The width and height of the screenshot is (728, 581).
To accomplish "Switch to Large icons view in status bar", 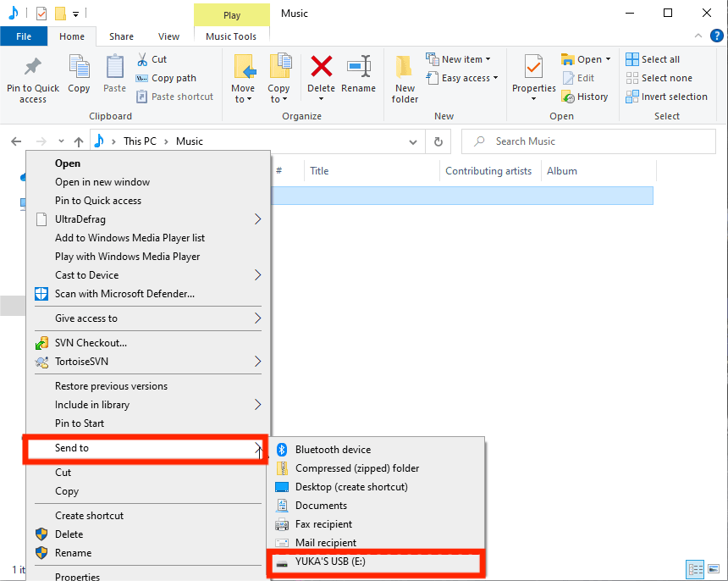I will pos(714,569).
